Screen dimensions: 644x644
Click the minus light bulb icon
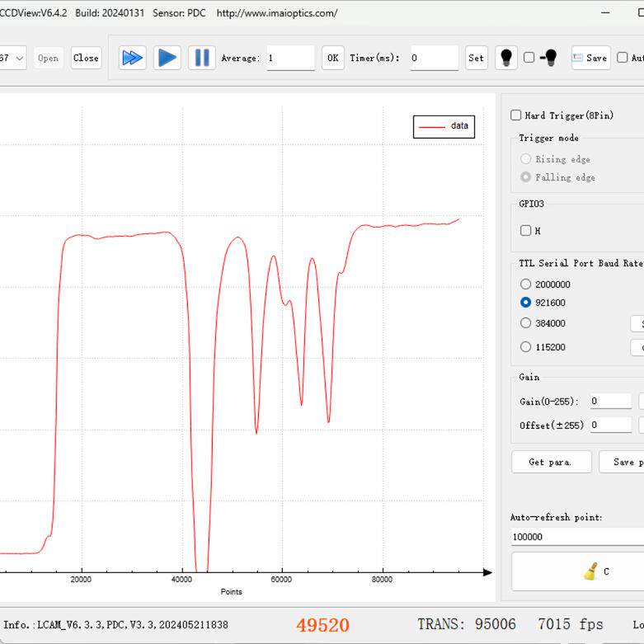[548, 58]
